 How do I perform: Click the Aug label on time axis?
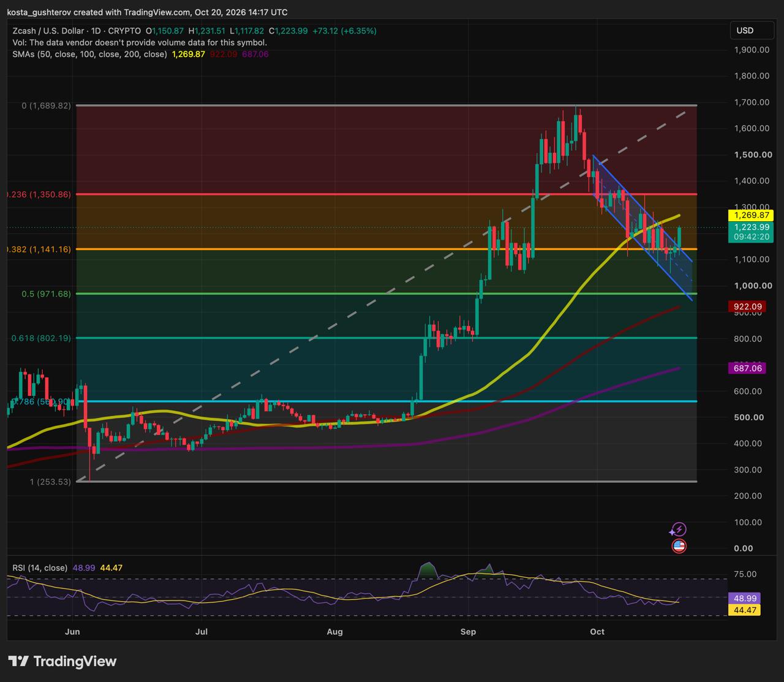[x=334, y=631]
